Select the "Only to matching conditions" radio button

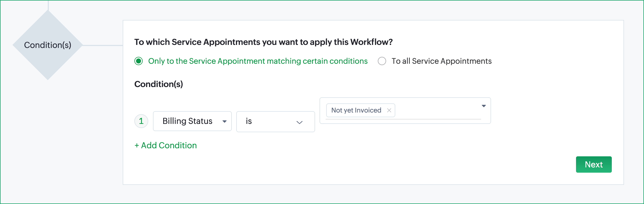pos(139,61)
